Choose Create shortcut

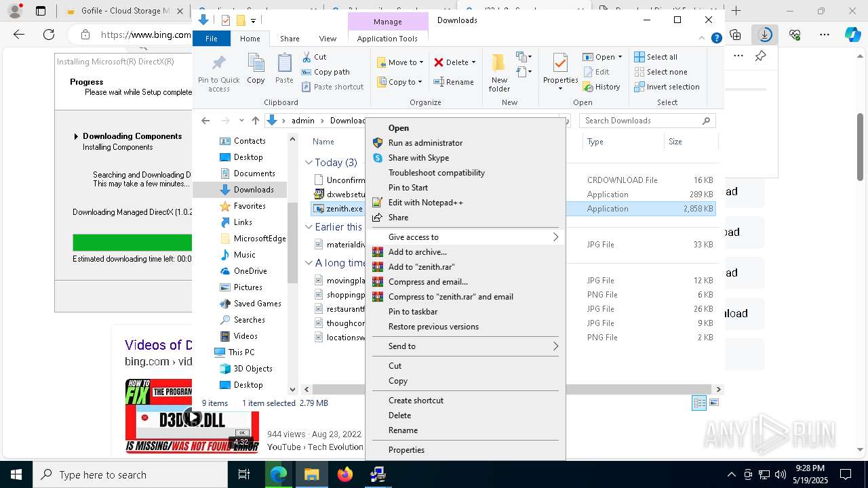coord(416,401)
